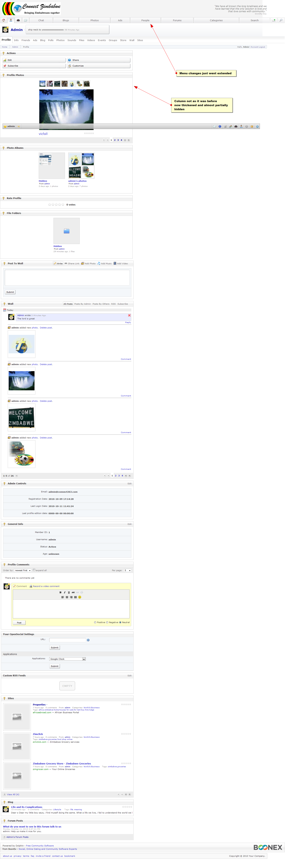285x868 pixels.
Task: Open the Categories top menu item
Action: 216,20
